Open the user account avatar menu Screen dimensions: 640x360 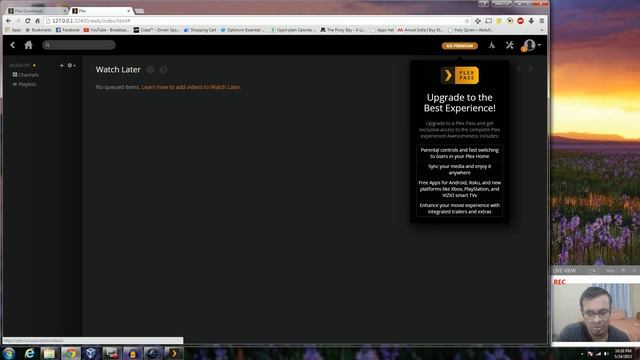coord(530,45)
